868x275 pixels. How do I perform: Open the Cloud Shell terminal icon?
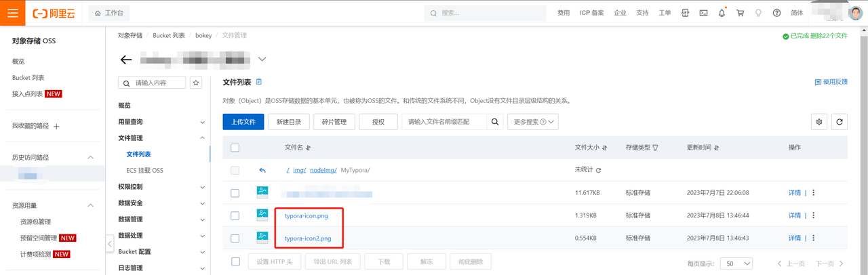click(x=704, y=13)
